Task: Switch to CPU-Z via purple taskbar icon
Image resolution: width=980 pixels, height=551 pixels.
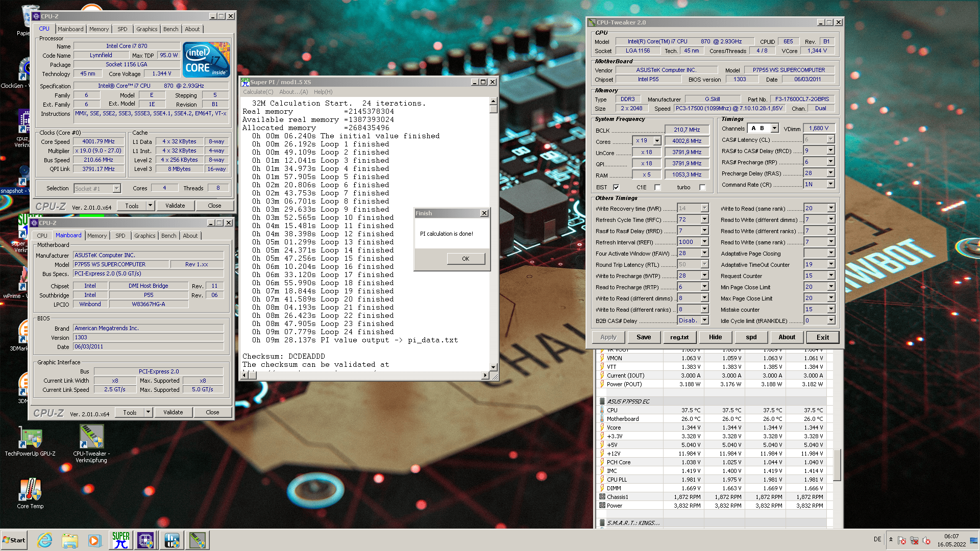Action: (145, 540)
